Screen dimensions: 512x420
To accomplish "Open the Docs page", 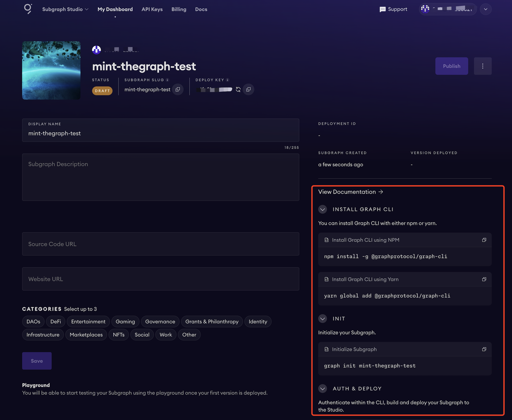I will pyautogui.click(x=201, y=9).
